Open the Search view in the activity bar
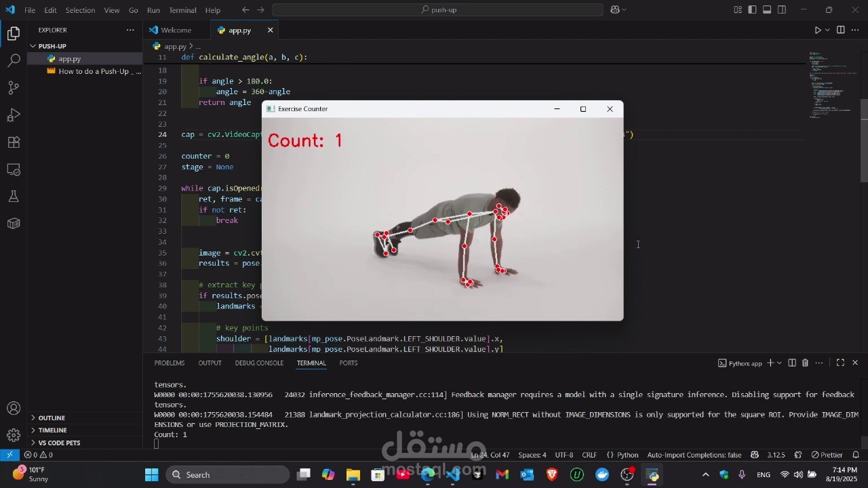This screenshot has width=868, height=488. pyautogui.click(x=14, y=60)
